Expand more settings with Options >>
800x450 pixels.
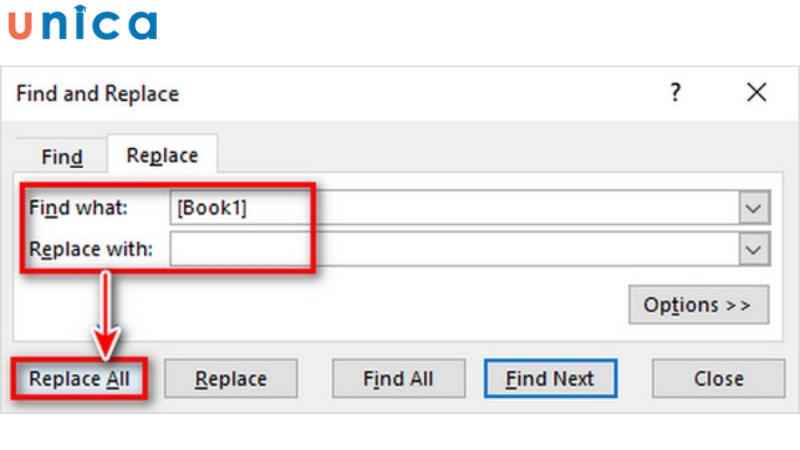click(x=698, y=305)
